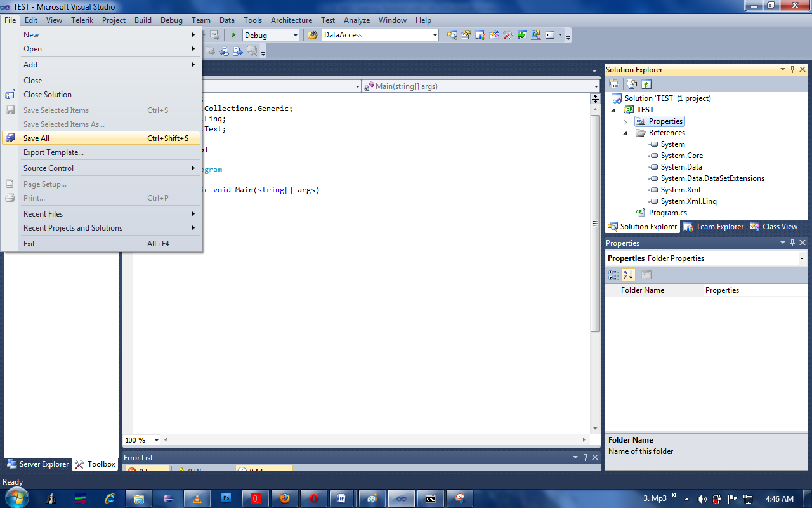Open Recent Projects and Solutions submenu
This screenshot has width=812, height=508.
101,228
